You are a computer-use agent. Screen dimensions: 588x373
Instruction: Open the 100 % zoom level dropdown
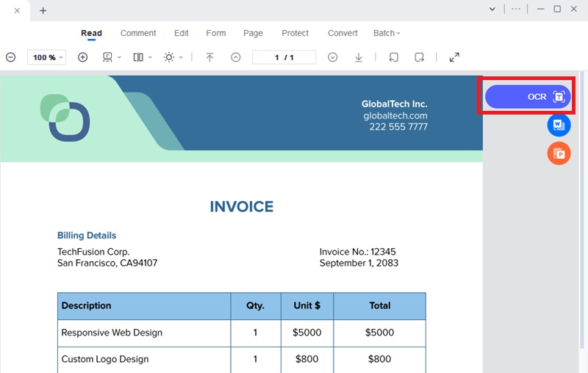click(x=47, y=57)
